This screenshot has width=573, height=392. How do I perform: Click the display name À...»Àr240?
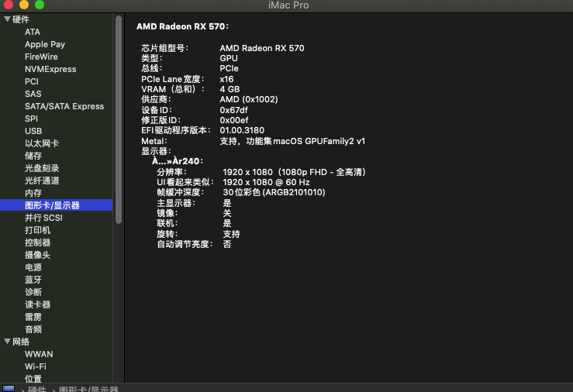click(178, 161)
